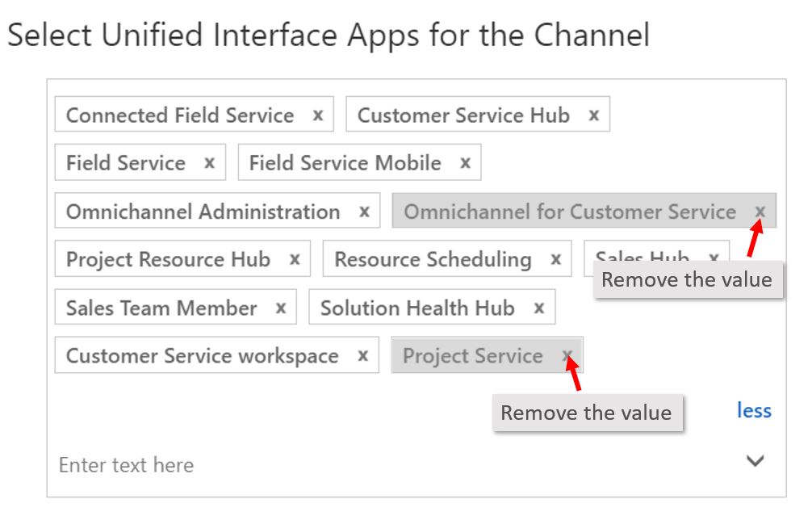Select the 'Project Service' tag text
The width and height of the screenshot is (812, 524).
point(473,356)
